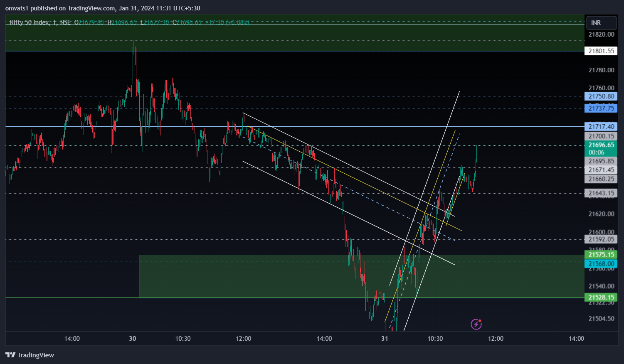Select the 21643.15 price label

[x=601, y=193]
